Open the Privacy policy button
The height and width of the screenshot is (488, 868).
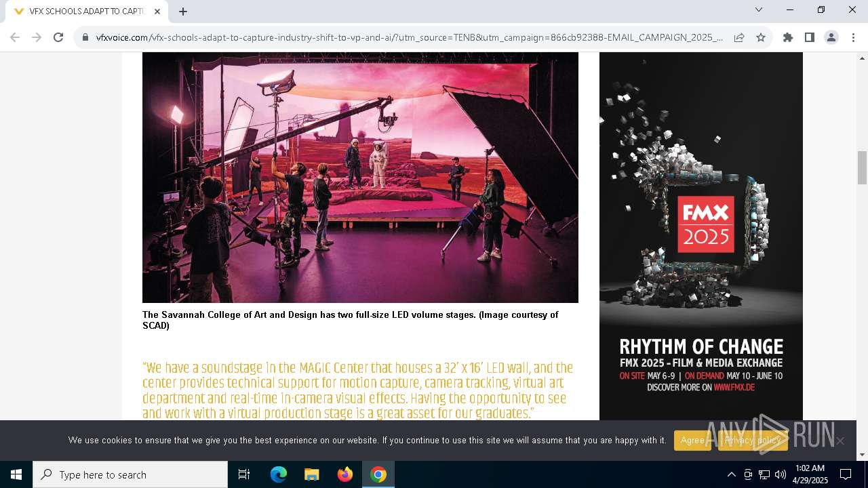pyautogui.click(x=753, y=441)
